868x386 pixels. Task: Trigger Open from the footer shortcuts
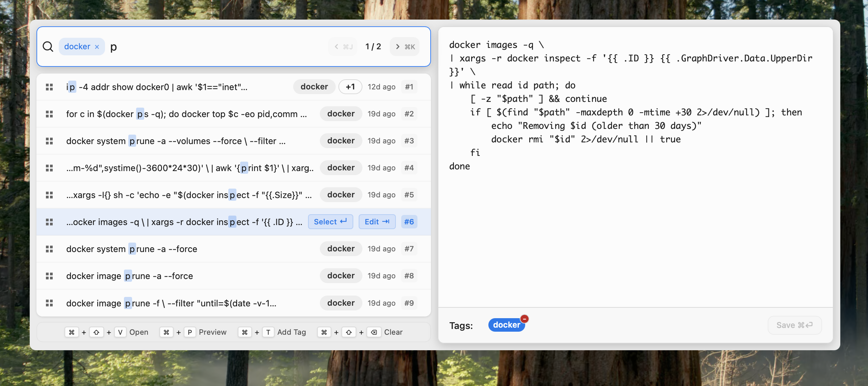tap(138, 332)
